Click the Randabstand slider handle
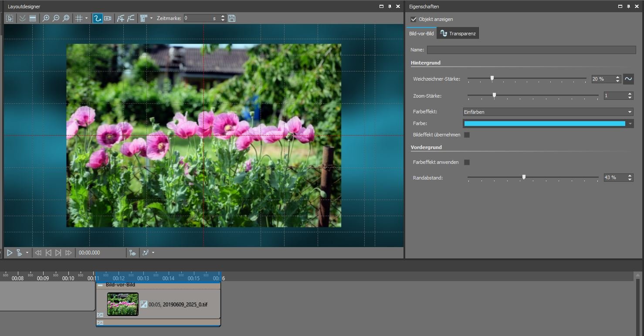This screenshot has width=644, height=336. 524,177
